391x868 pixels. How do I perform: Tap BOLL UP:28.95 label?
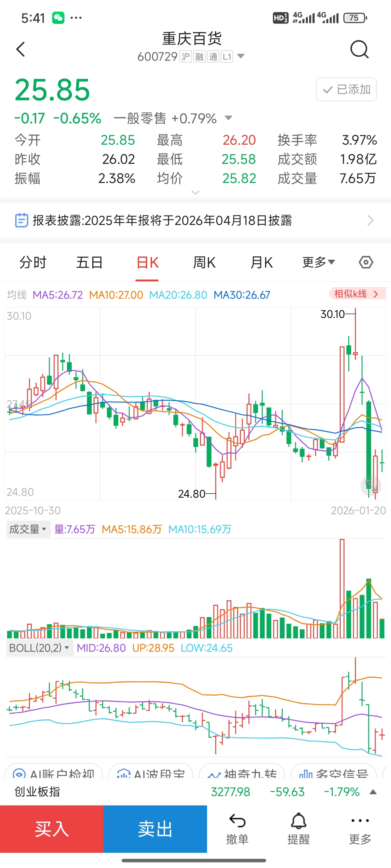(x=154, y=648)
